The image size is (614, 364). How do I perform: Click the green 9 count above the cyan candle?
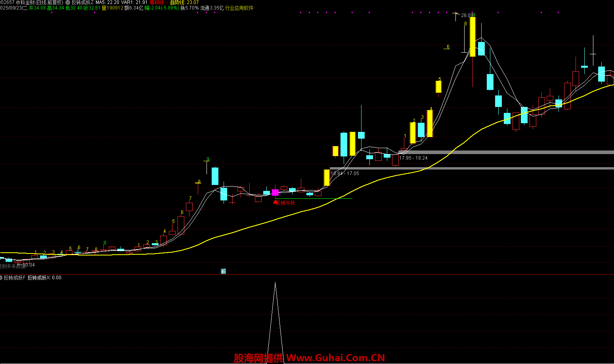[x=208, y=159]
